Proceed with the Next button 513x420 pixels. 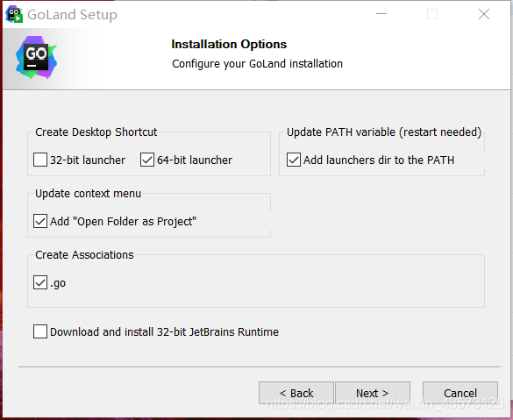point(373,393)
